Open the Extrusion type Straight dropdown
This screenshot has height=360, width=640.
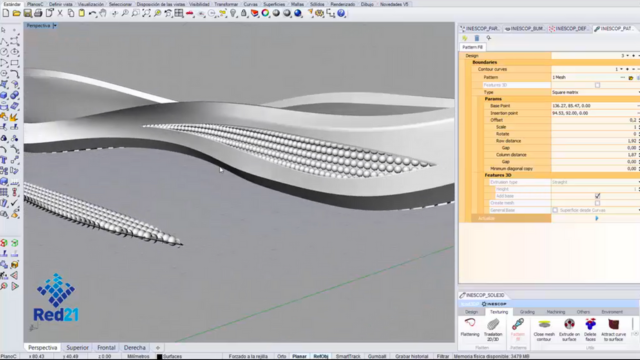pyautogui.click(x=638, y=182)
